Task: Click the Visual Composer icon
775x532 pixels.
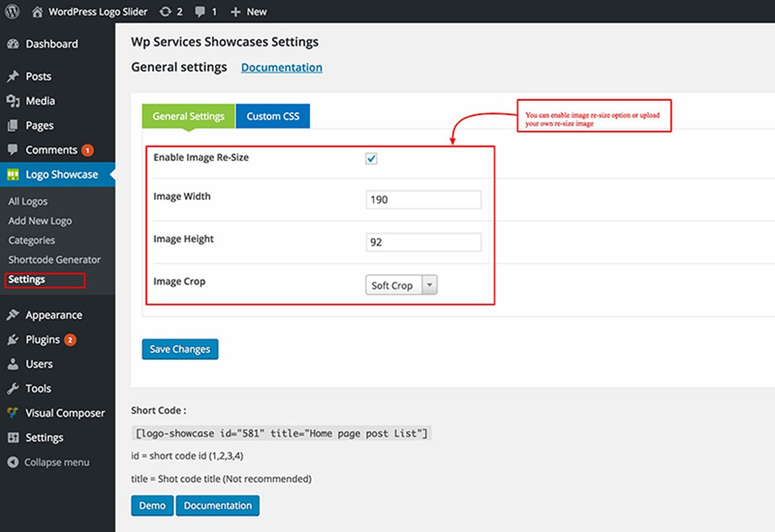Action: (x=13, y=413)
